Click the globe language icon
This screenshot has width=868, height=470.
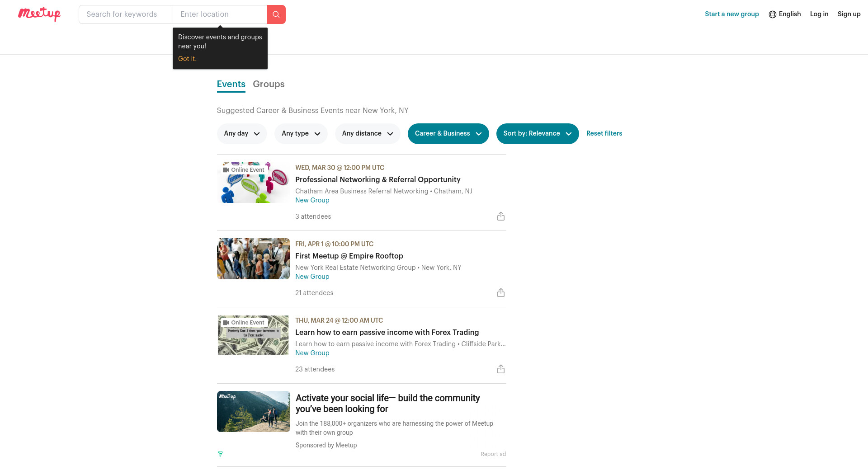coord(773,14)
